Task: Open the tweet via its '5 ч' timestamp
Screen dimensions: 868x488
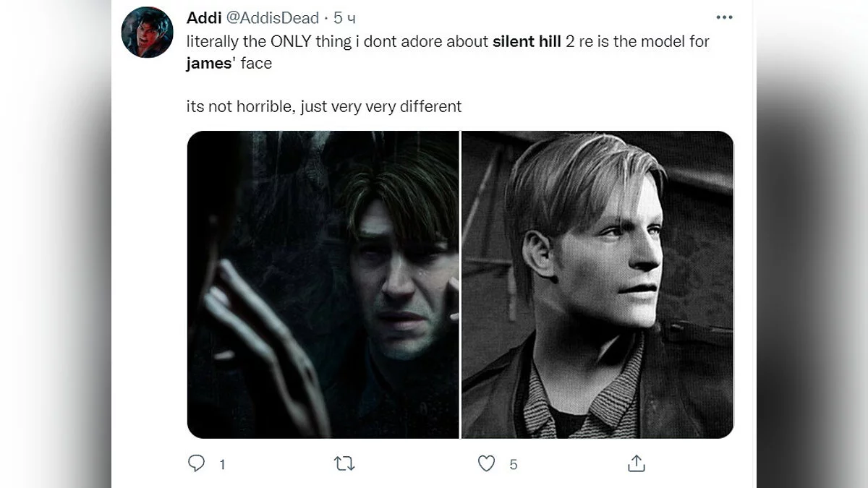Action: [344, 17]
